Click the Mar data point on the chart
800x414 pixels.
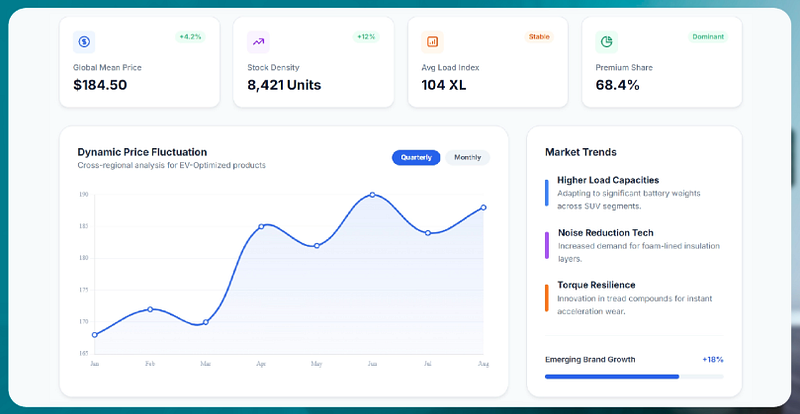206,322
